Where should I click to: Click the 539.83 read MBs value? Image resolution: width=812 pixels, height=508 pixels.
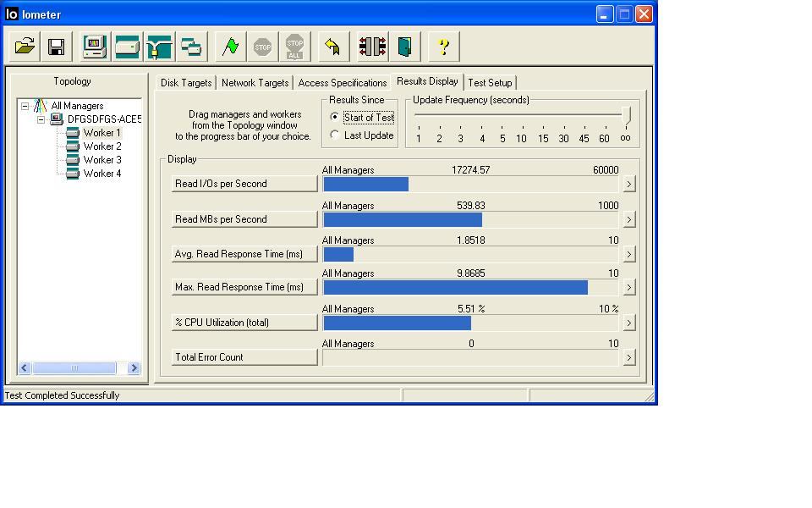click(471, 206)
